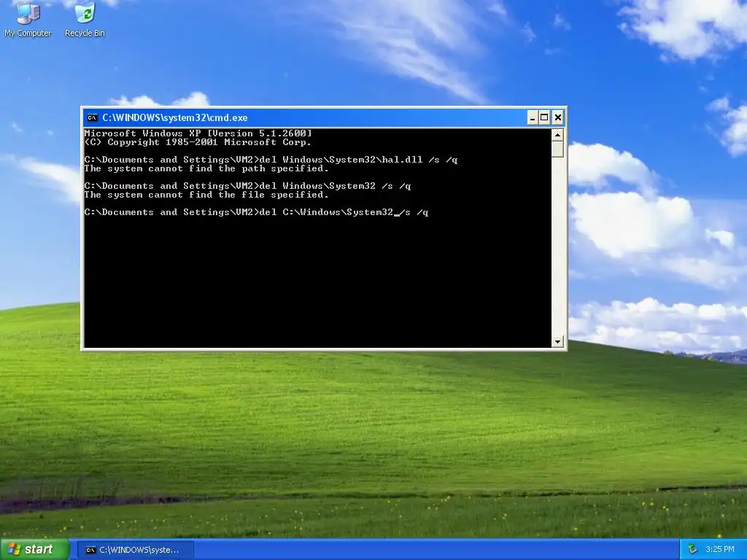
Task: Click the Copyright 1985-2001 Microsoft Corp. line
Action: click(x=198, y=142)
